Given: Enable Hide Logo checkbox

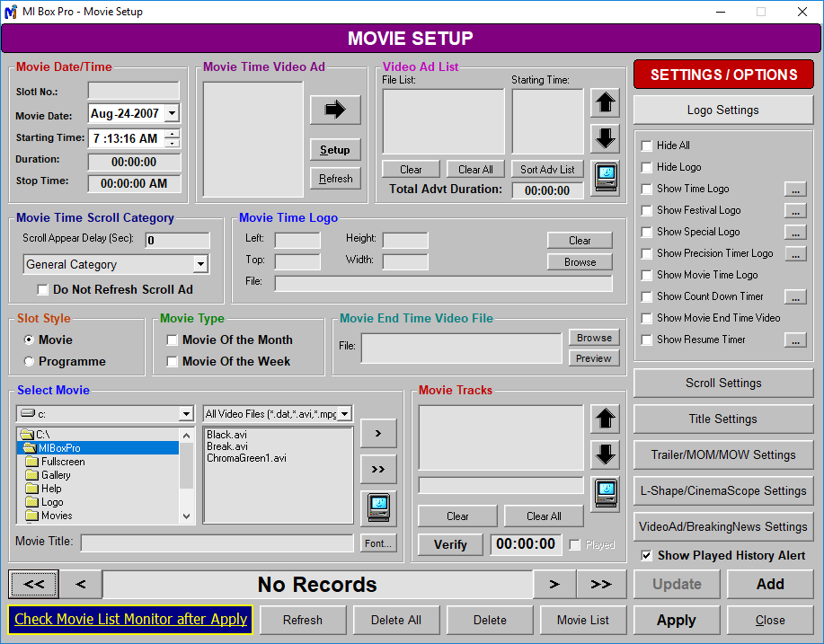Looking at the screenshot, I should (646, 167).
